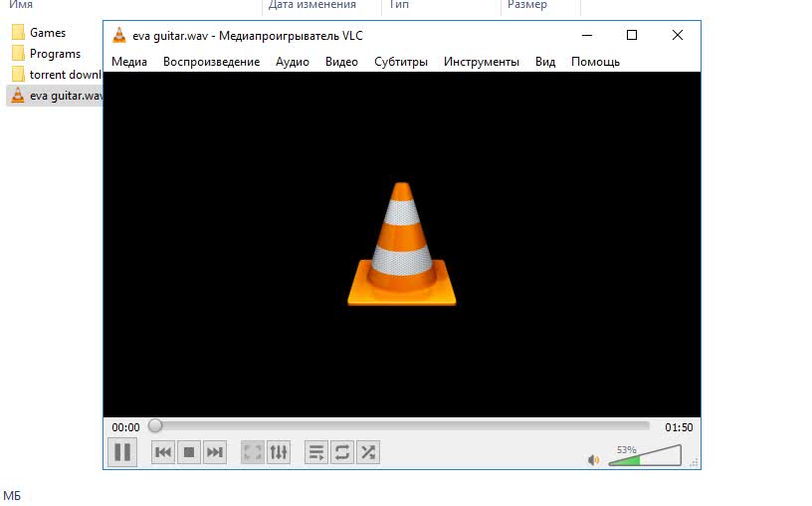Viewport: 812px width, 506px height.
Task: Minimize the VLC window
Action: (587, 35)
